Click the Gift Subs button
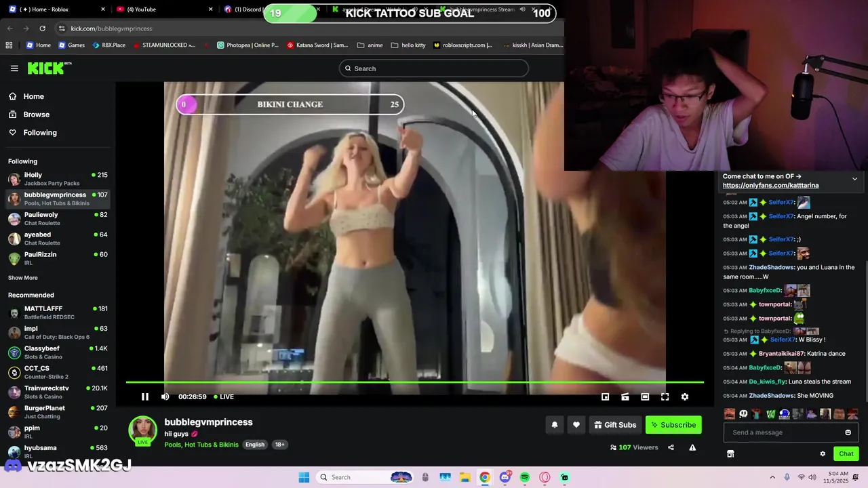Image resolution: width=868 pixels, height=488 pixels. pos(615,425)
